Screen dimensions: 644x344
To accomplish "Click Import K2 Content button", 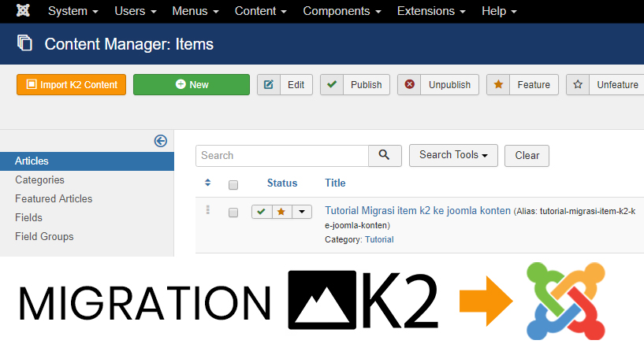I will click(x=72, y=84).
